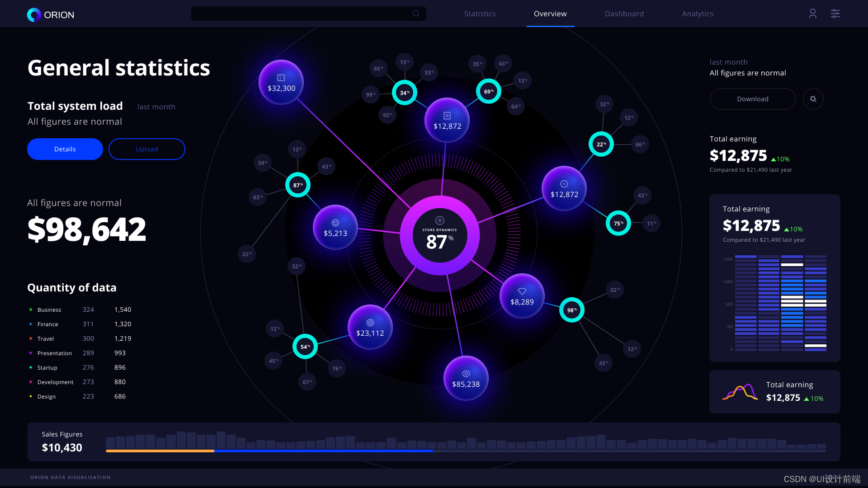Click the pin icon beside Download
This screenshot has height=488, width=868.
point(813,99)
